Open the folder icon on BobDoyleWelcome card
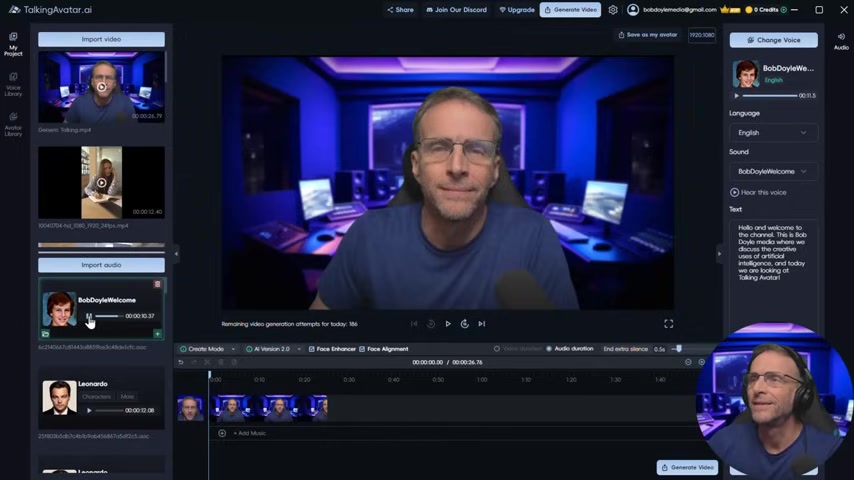 [x=45, y=333]
